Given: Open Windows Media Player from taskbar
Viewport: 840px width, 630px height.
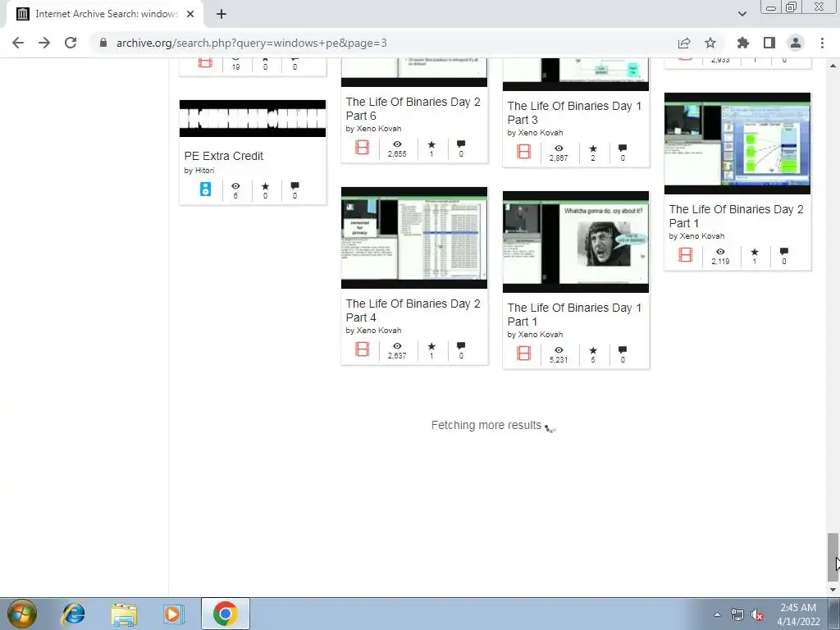Looking at the screenshot, I should [x=173, y=614].
